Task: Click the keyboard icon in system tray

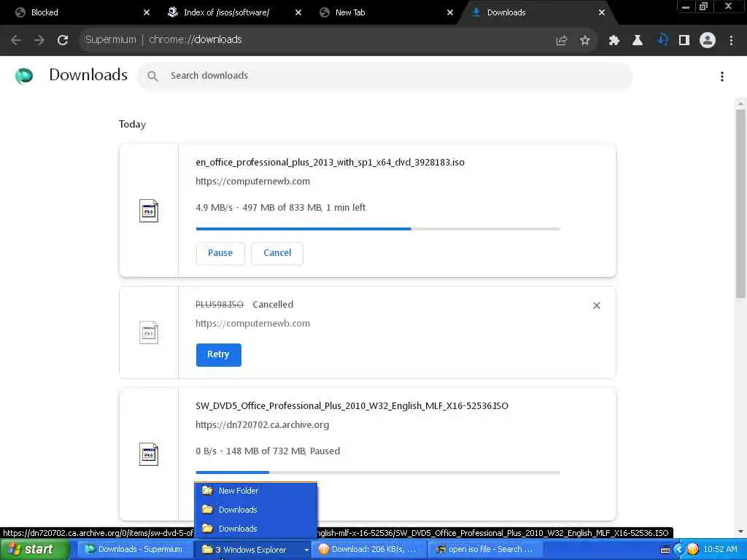Action: tap(665, 550)
